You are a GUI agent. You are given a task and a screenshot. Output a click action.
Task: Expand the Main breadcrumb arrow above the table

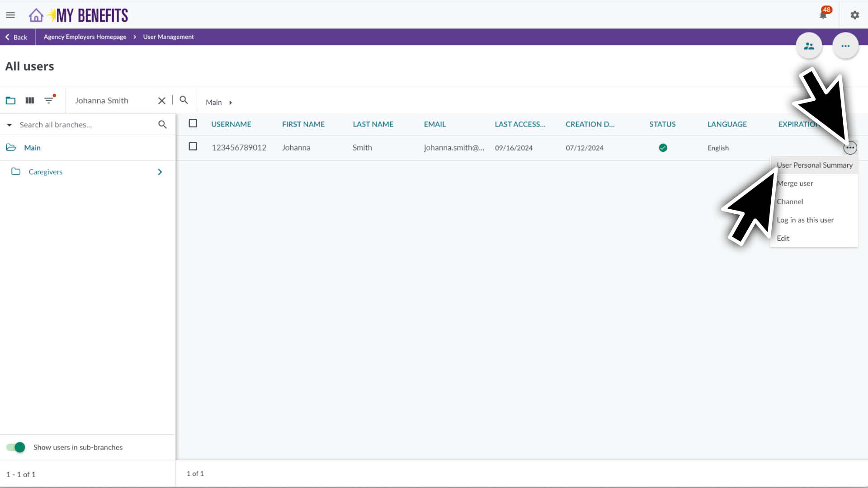point(231,102)
